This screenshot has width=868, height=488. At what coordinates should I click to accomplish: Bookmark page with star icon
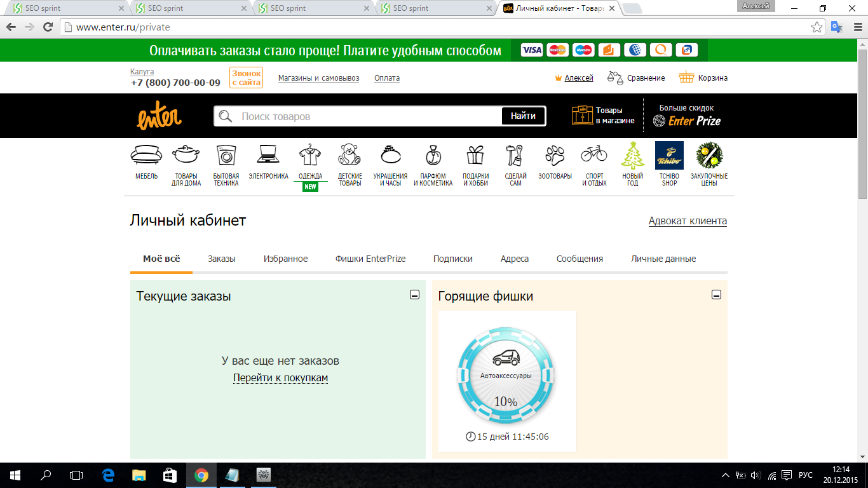pyautogui.click(x=817, y=27)
